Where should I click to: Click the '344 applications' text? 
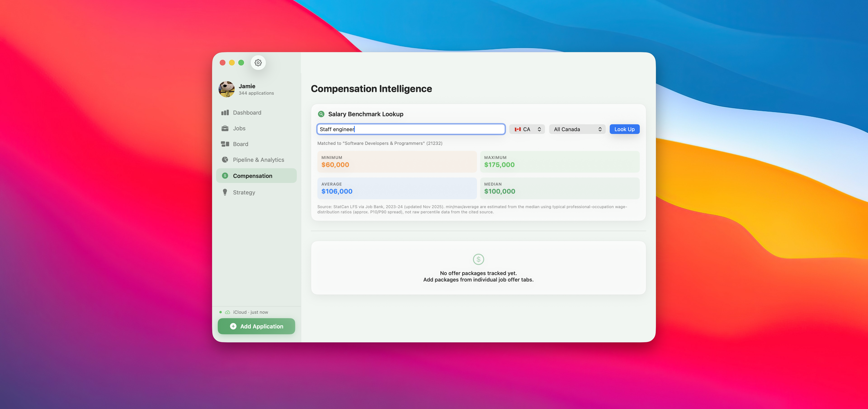pos(256,93)
